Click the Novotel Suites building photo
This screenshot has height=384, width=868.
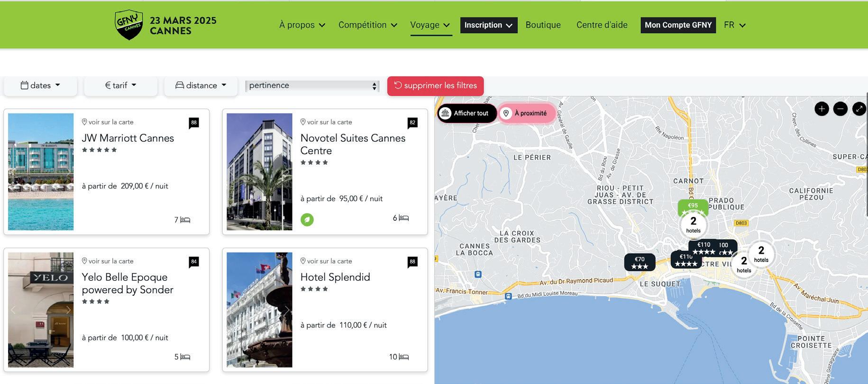[x=259, y=172]
